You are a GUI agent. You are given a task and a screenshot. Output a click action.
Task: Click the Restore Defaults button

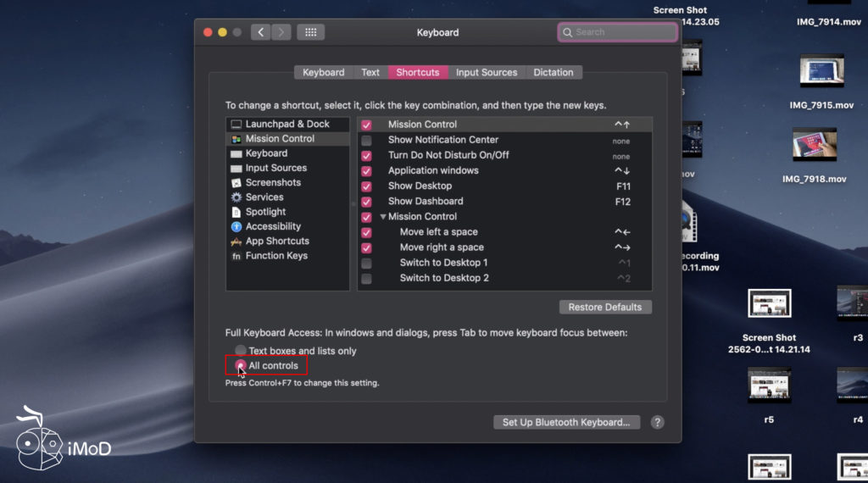pos(605,307)
